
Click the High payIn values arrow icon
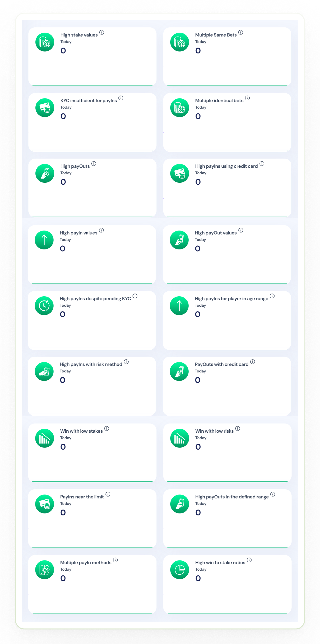[44, 240]
